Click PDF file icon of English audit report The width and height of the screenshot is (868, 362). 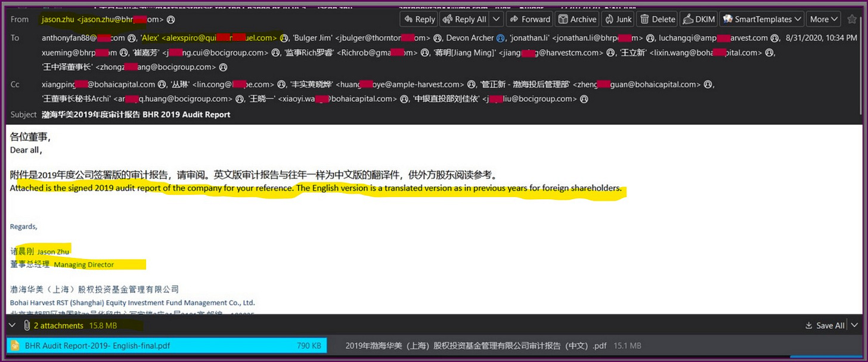[x=14, y=345]
